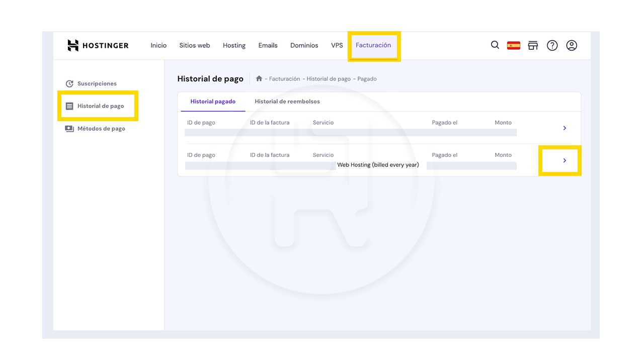644x362 pixels.
Task: Select the Historial pagado tab
Action: [x=212, y=102]
